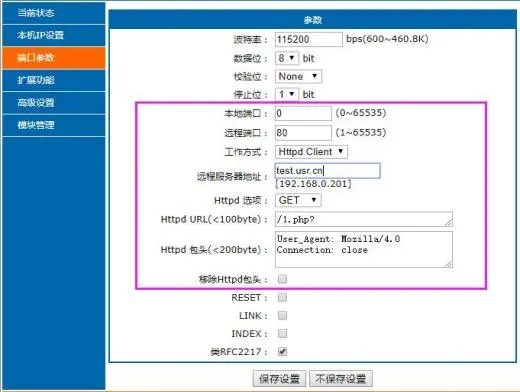Click the bps(600~460.8K) range text

[x=387, y=39]
